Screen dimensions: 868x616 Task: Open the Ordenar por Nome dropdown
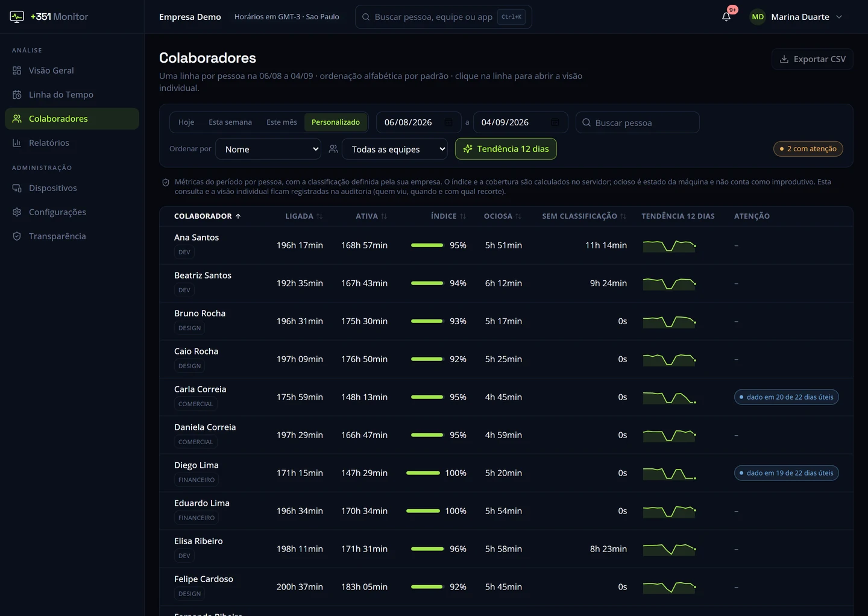[268, 149]
